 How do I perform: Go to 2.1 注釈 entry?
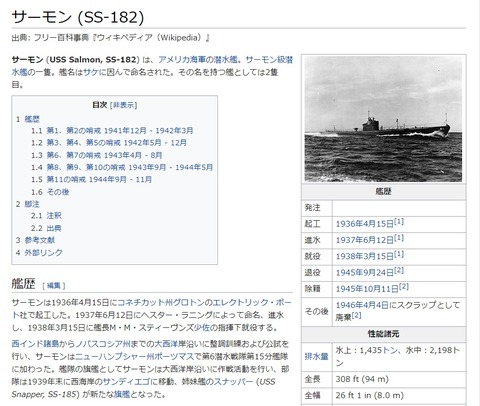point(54,216)
